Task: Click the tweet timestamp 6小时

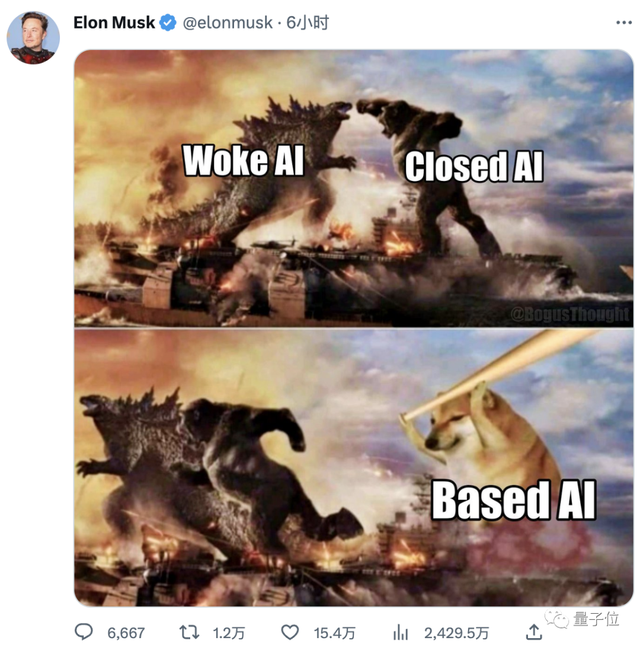Action: tap(308, 23)
